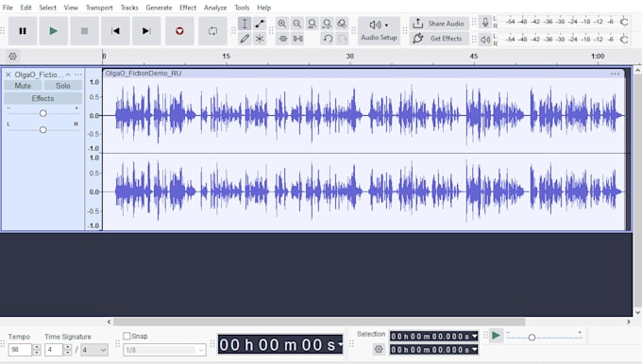Viewport: 642px width, 364px height.
Task: Open the 1/8 snap value dropdown
Action: tap(164, 350)
